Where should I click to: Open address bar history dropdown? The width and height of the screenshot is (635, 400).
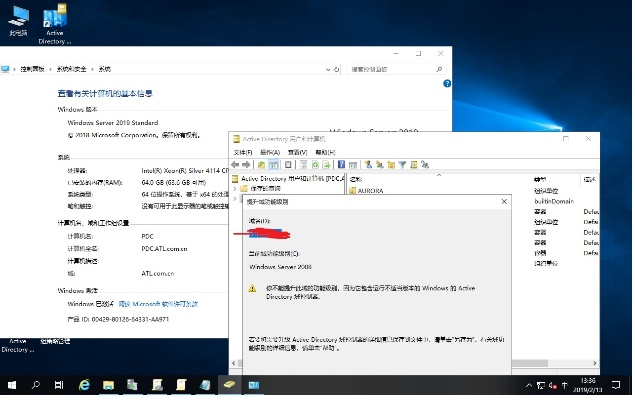tap(328, 69)
